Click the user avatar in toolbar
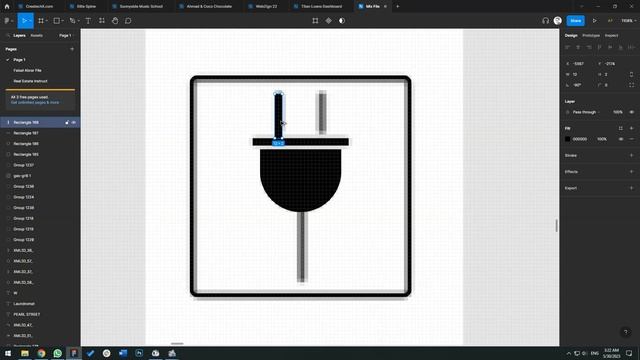This screenshot has width=640, height=360. [x=558, y=20]
